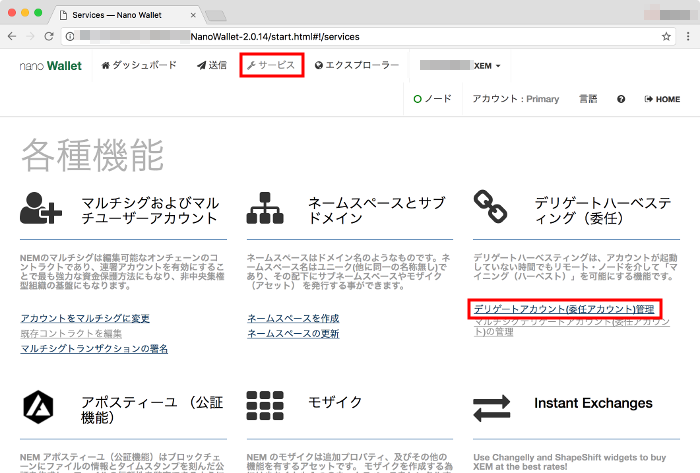Go to the ダッシュボード tab
Screen dimensions: 700x473
coord(139,65)
